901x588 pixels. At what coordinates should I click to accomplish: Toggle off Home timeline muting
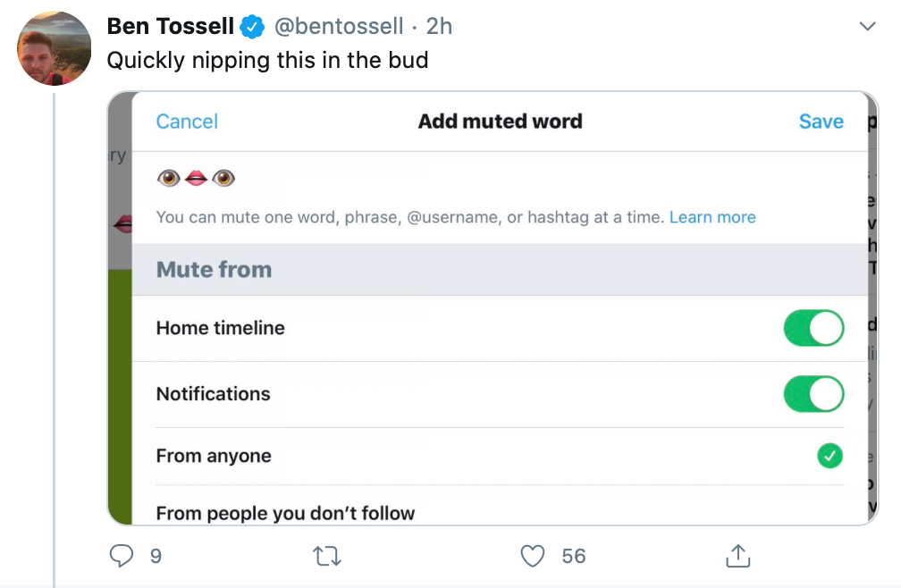point(813,328)
